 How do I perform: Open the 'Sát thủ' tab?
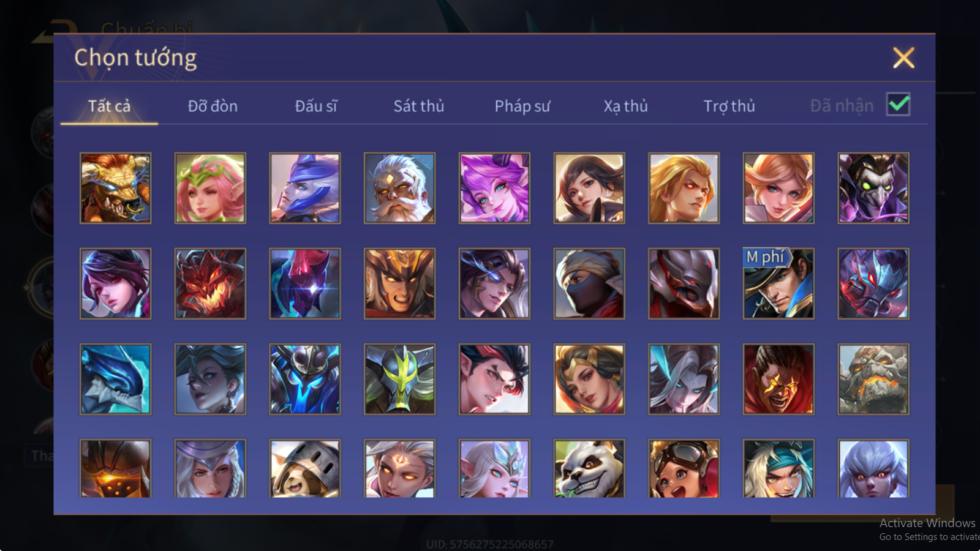tap(419, 106)
